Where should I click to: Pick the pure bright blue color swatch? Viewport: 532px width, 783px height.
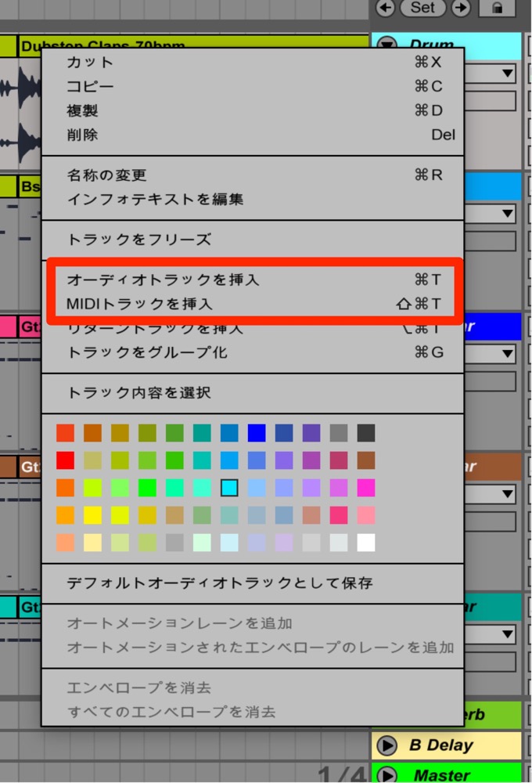(x=257, y=433)
